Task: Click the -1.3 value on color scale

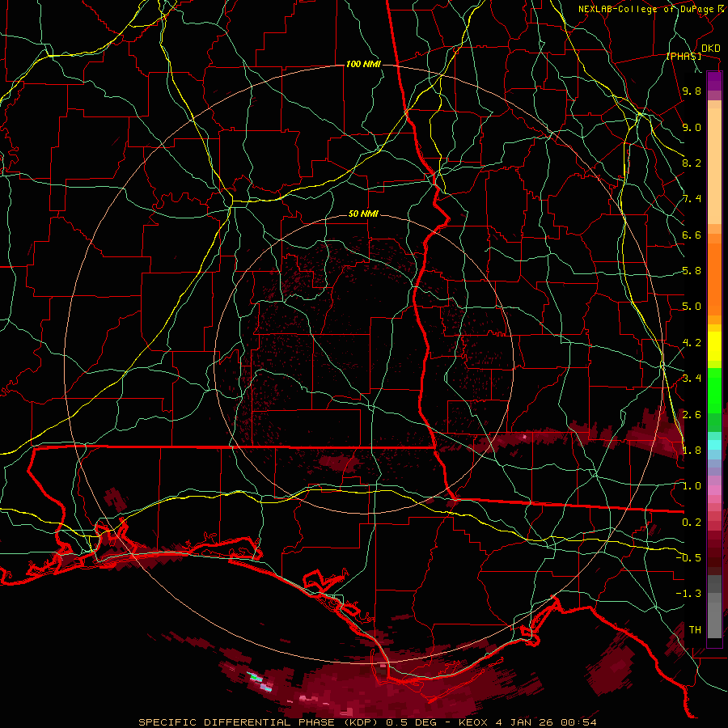Action: pos(688,594)
